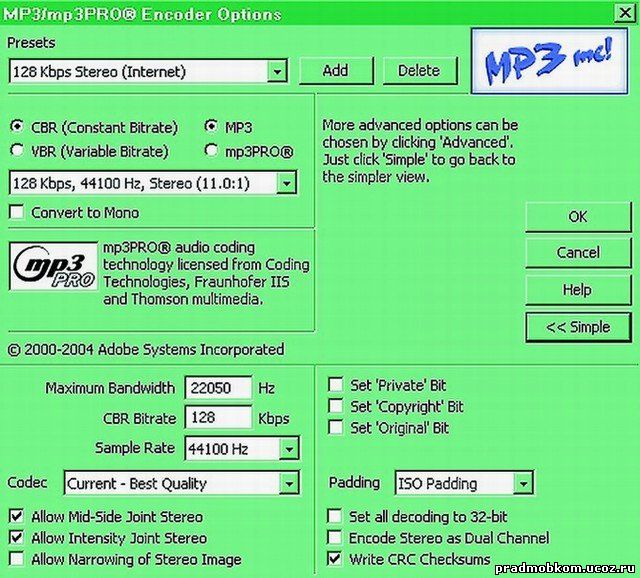Click the Adobe Systems copyright text
640x578 pixels.
[x=146, y=349]
